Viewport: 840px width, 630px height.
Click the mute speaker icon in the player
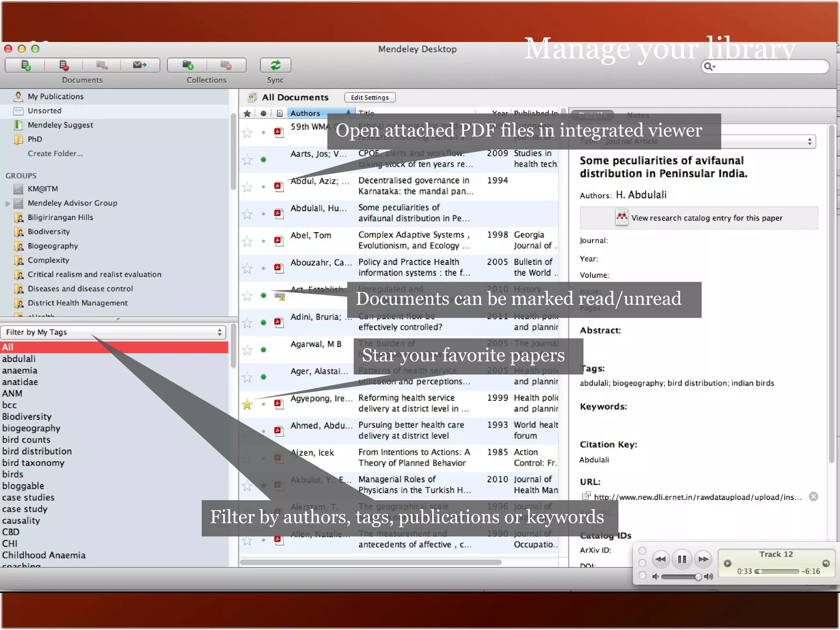pos(655,577)
